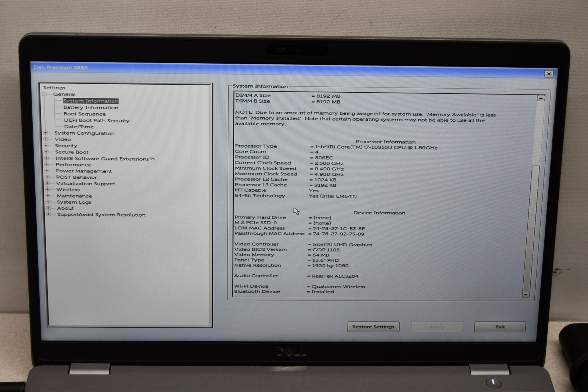
Task: Select the About label
Action: click(65, 208)
